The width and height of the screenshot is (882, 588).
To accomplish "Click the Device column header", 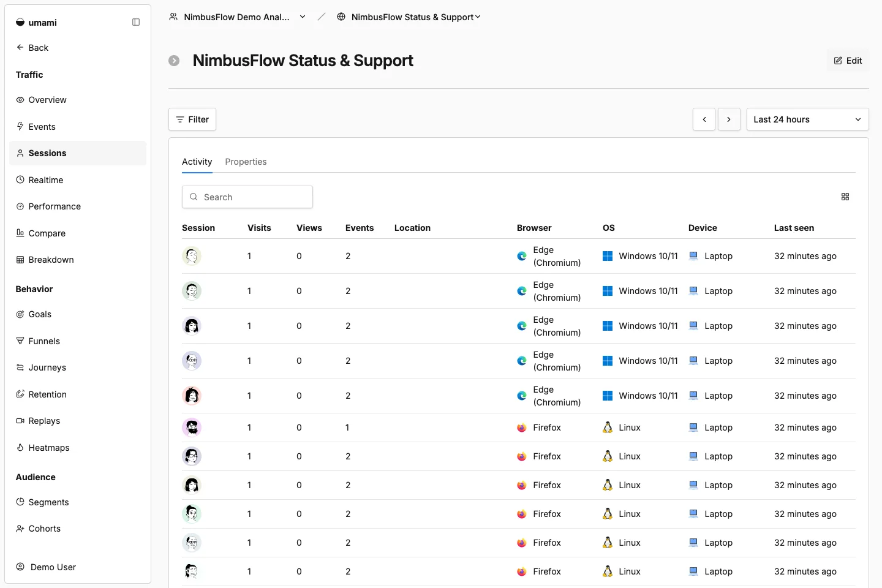I will tap(703, 228).
